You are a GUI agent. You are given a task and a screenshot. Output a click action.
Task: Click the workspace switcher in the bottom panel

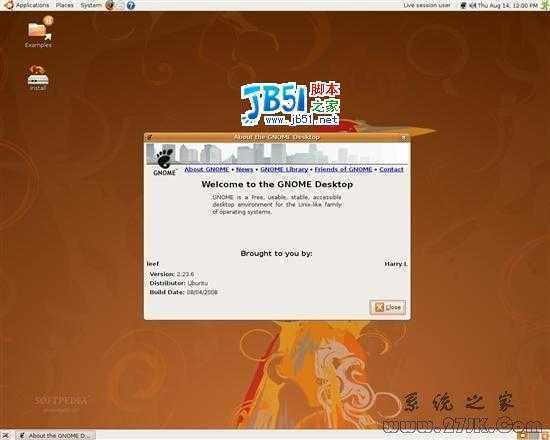[528, 435]
